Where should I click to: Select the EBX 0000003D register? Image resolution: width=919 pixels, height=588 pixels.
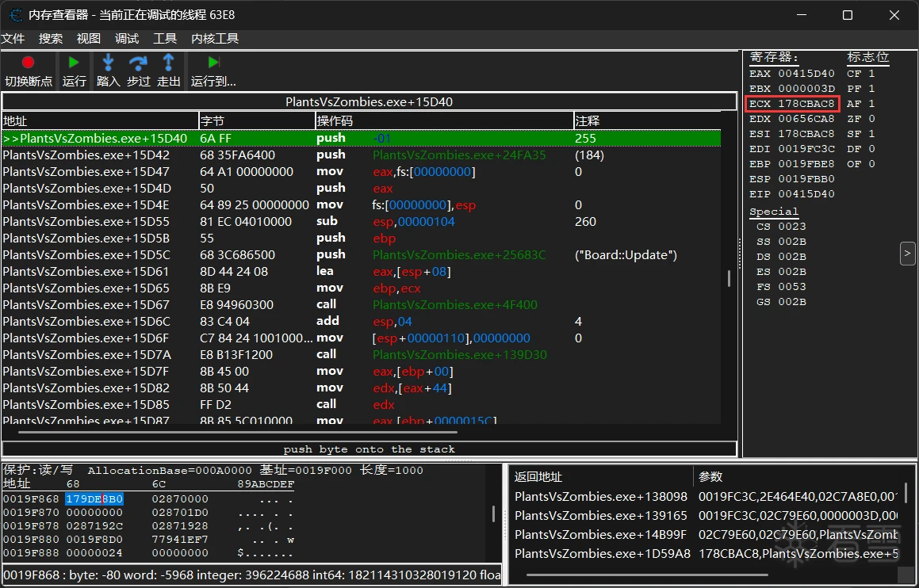(x=792, y=89)
